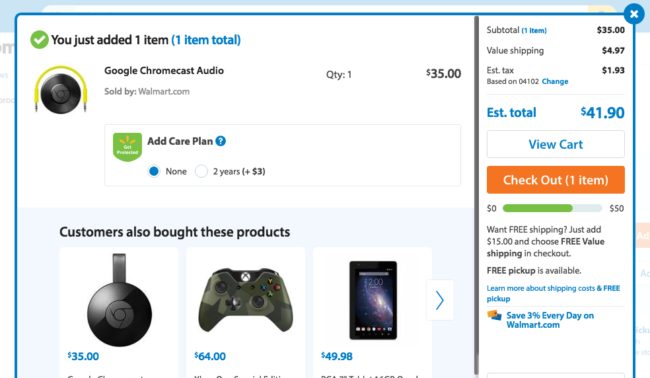The image size is (650, 378).
Task: Click the green Get Protected shield icon
Action: [x=127, y=147]
